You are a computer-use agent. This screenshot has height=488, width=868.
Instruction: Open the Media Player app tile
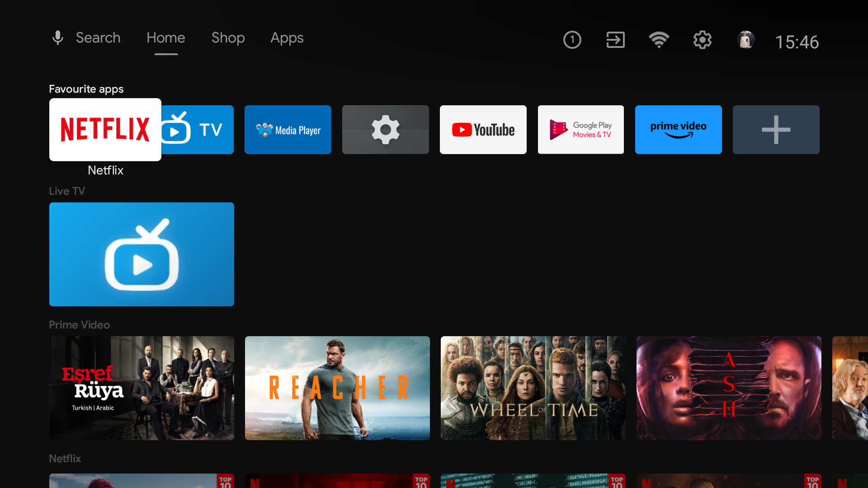click(288, 130)
